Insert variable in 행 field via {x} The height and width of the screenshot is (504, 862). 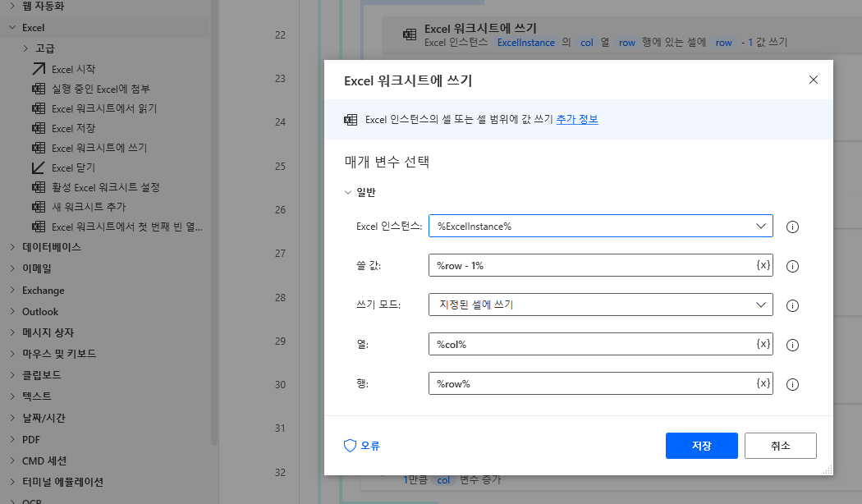tap(763, 383)
